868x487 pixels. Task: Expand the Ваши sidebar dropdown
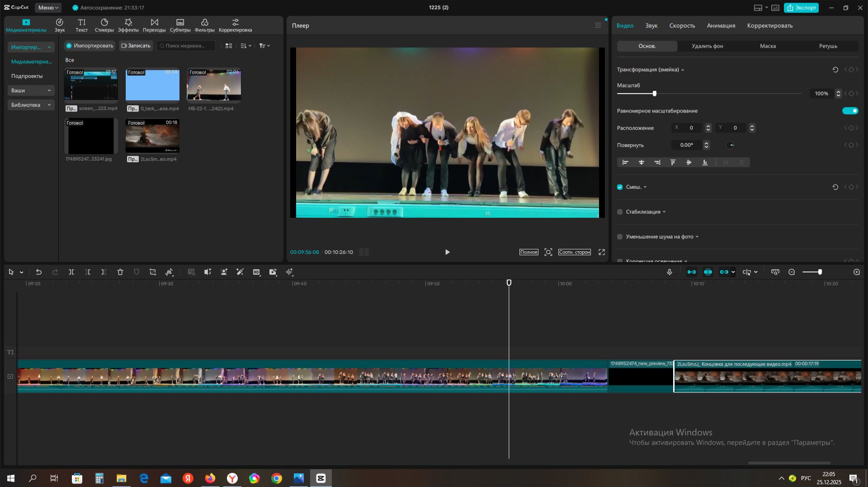point(31,90)
